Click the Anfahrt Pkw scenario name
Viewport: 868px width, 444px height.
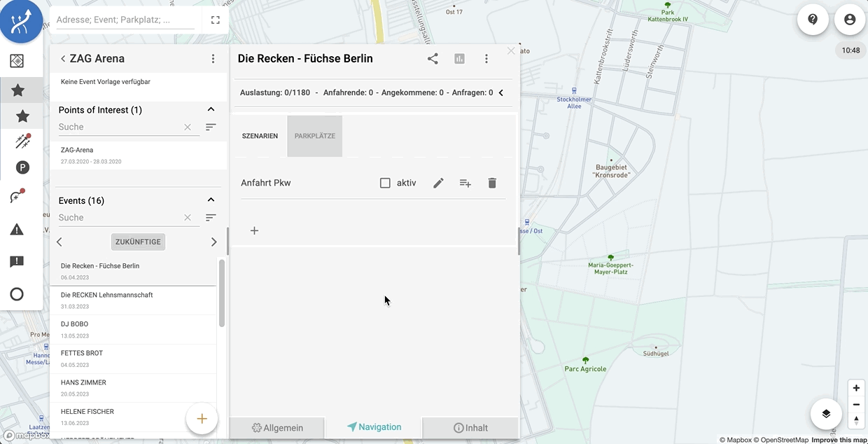point(266,183)
